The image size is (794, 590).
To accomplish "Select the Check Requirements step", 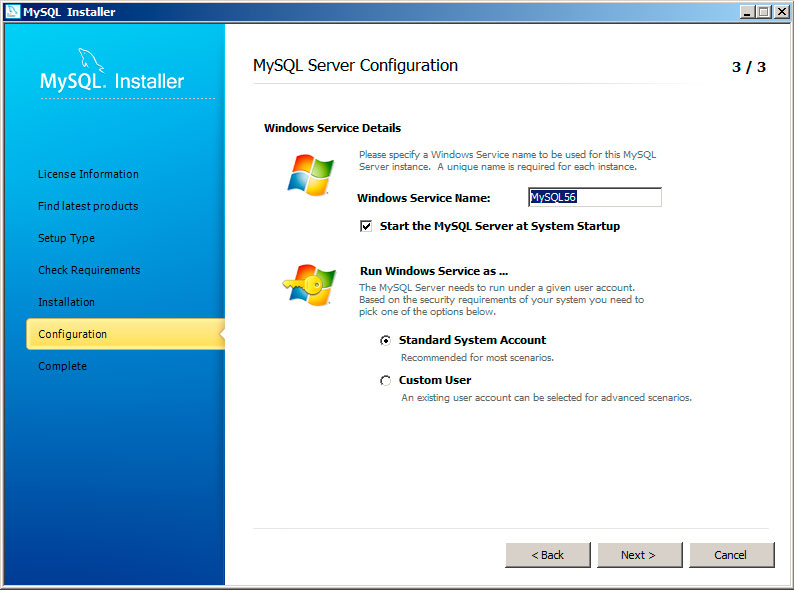I will (89, 270).
